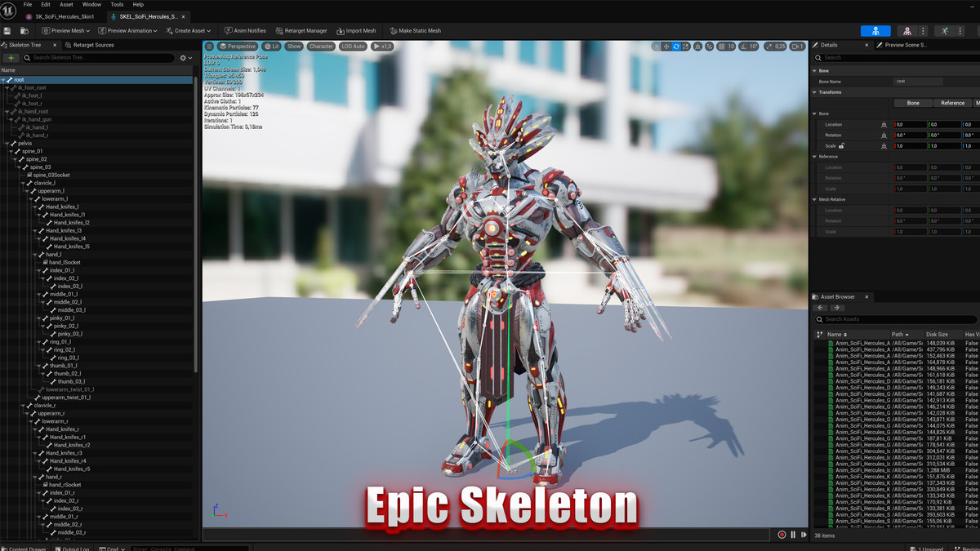Open the Window menu

point(91,5)
